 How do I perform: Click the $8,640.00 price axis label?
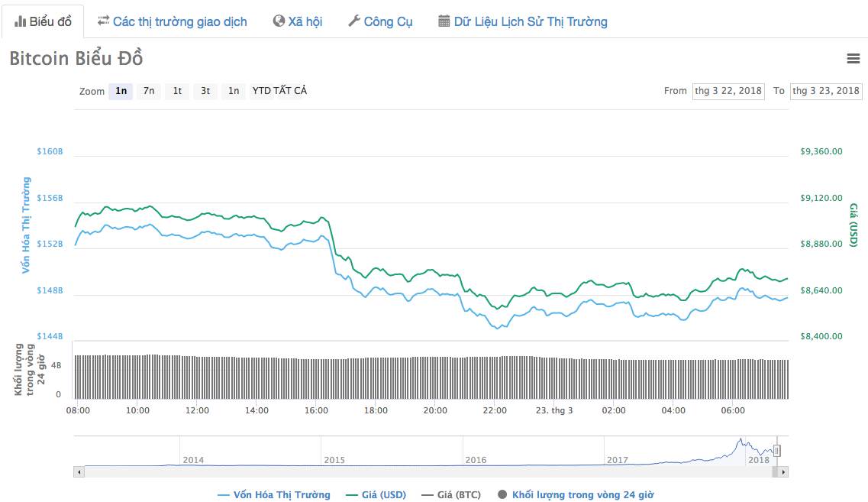(821, 290)
